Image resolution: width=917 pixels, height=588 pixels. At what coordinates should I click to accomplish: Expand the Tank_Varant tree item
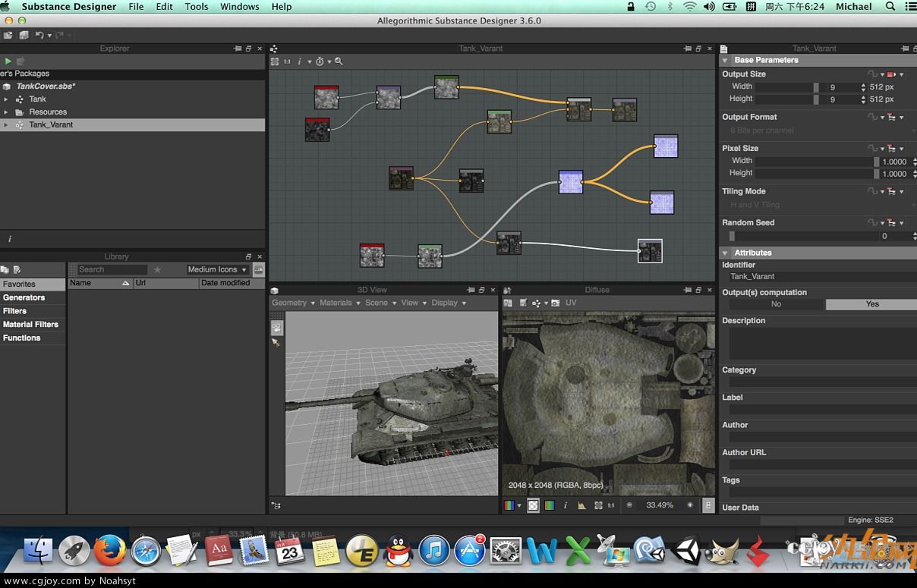pos(6,125)
